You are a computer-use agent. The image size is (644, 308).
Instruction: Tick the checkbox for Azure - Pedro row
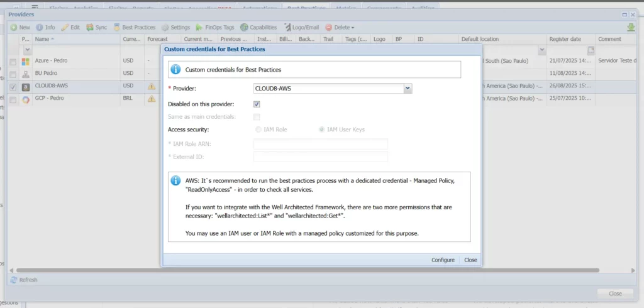[13, 62]
